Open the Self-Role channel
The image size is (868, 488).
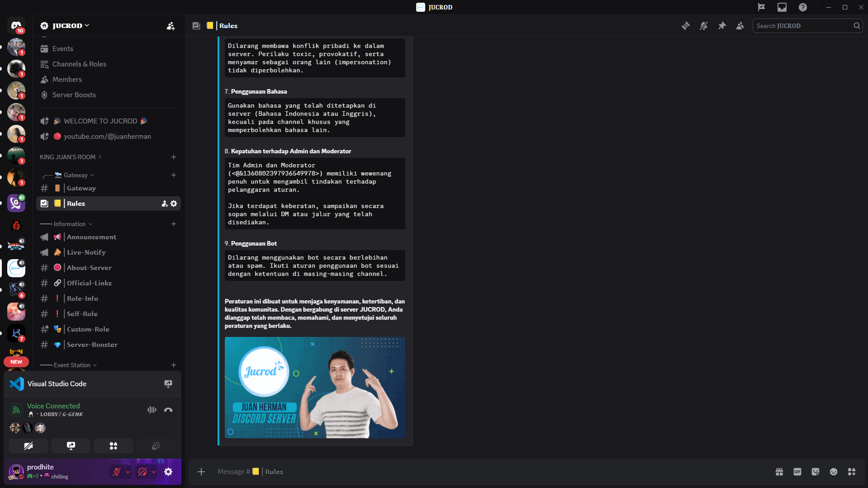click(109, 314)
